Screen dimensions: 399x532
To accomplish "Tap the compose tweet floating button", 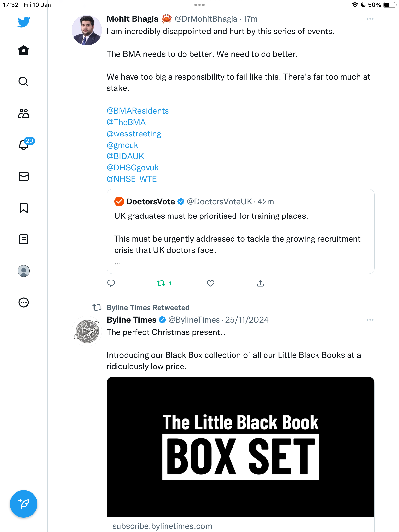I will pos(24,504).
